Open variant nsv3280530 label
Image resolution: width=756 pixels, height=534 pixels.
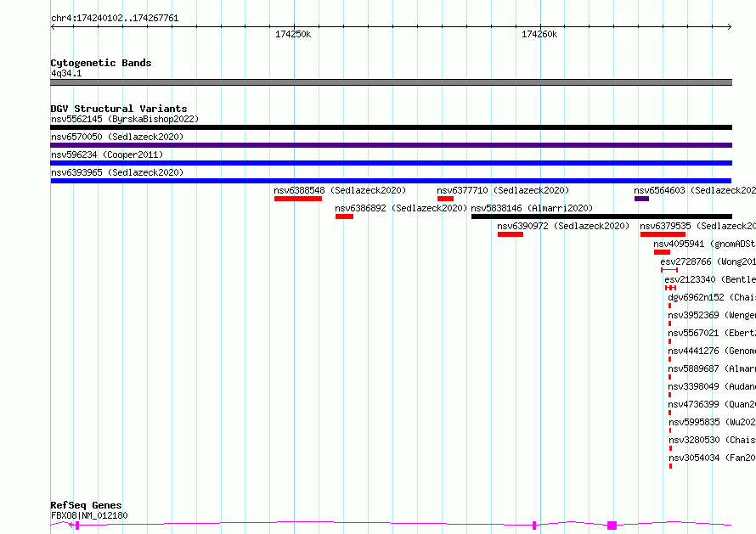coord(712,440)
